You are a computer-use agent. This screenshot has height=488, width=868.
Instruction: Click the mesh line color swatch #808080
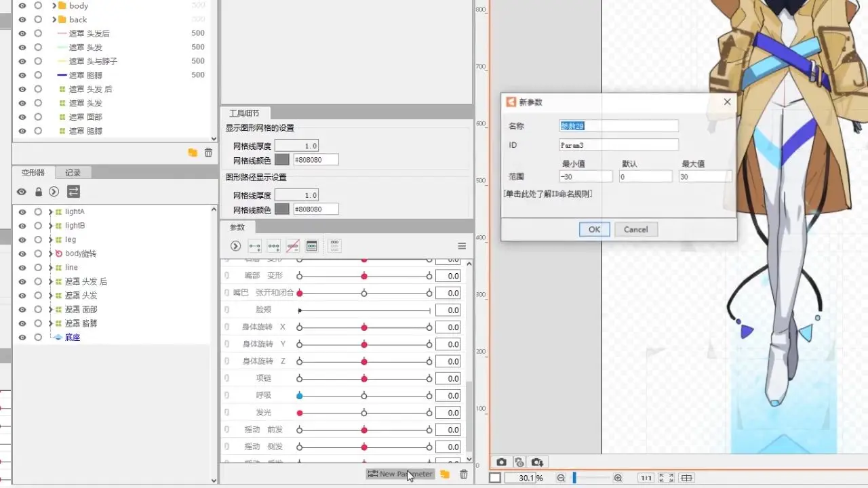[282, 160]
